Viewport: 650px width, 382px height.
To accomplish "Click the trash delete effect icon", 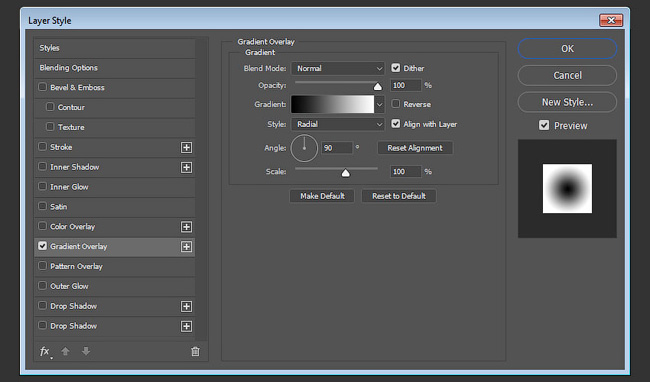I will pyautogui.click(x=195, y=351).
